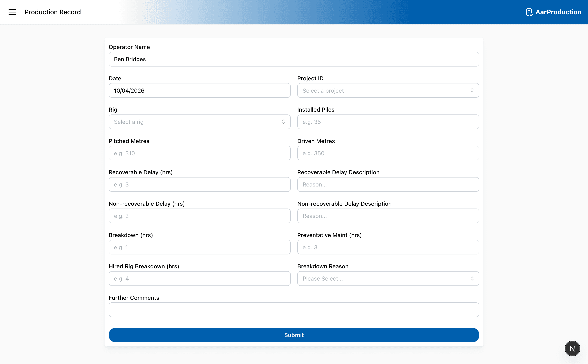Select the Operator Name field
Viewport: 588px width, 364px height.
tap(293, 59)
